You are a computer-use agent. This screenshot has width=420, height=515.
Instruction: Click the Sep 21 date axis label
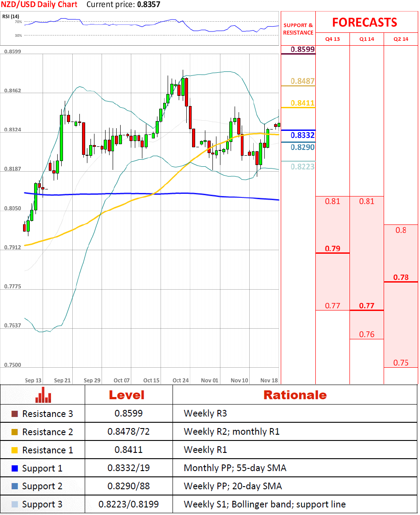[63, 380]
